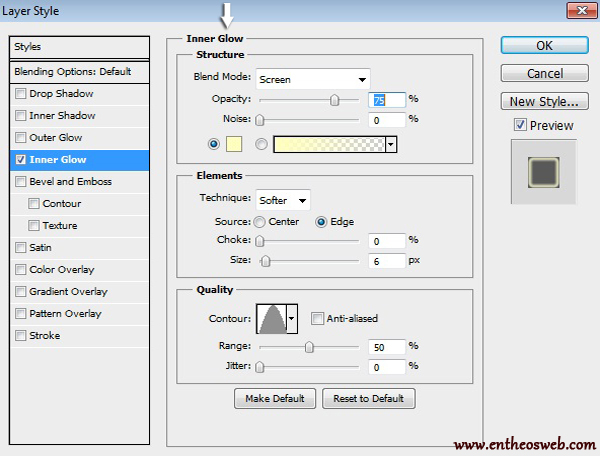Close the Layer Style dialog

[x=579, y=12]
